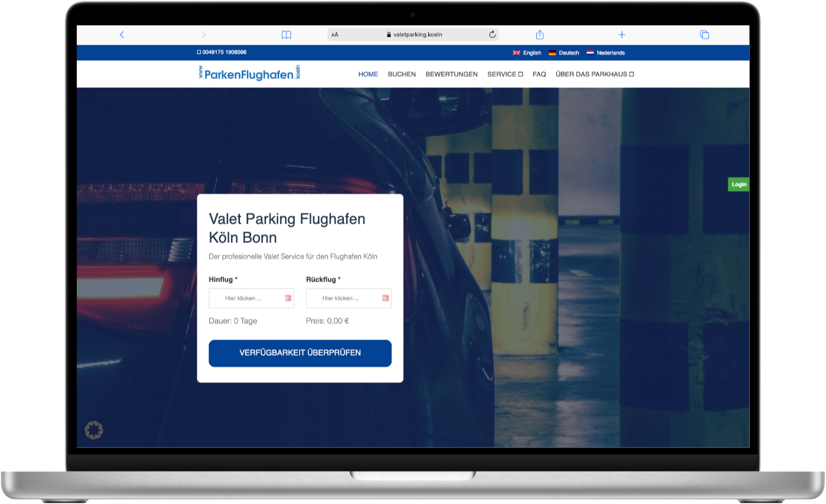Open the cookie settings badge icon
The width and height of the screenshot is (826, 504).
pyautogui.click(x=94, y=430)
